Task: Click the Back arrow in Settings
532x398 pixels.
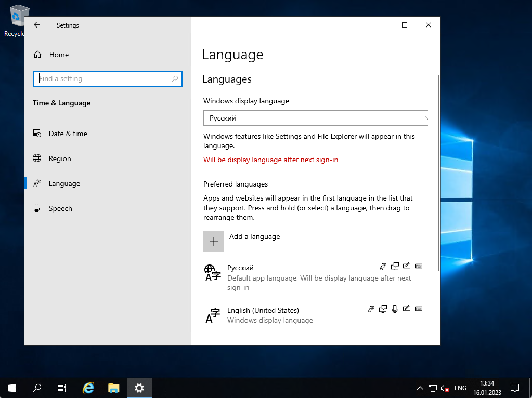Action: click(36, 24)
